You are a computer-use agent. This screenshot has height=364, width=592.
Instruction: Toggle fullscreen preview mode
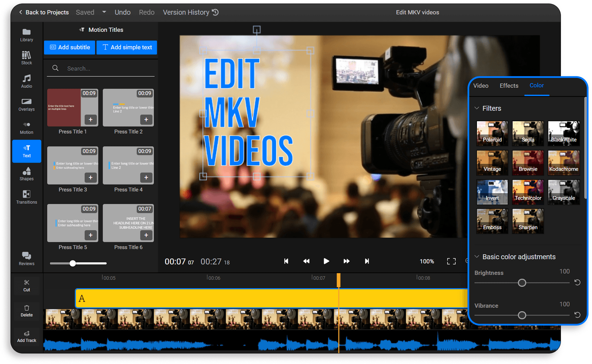[x=451, y=261]
